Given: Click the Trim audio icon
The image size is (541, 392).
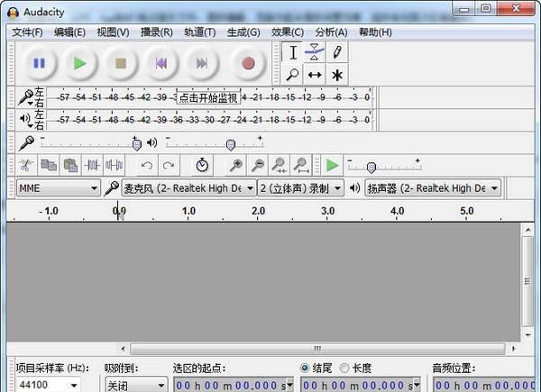Looking at the screenshot, I should tap(92, 166).
